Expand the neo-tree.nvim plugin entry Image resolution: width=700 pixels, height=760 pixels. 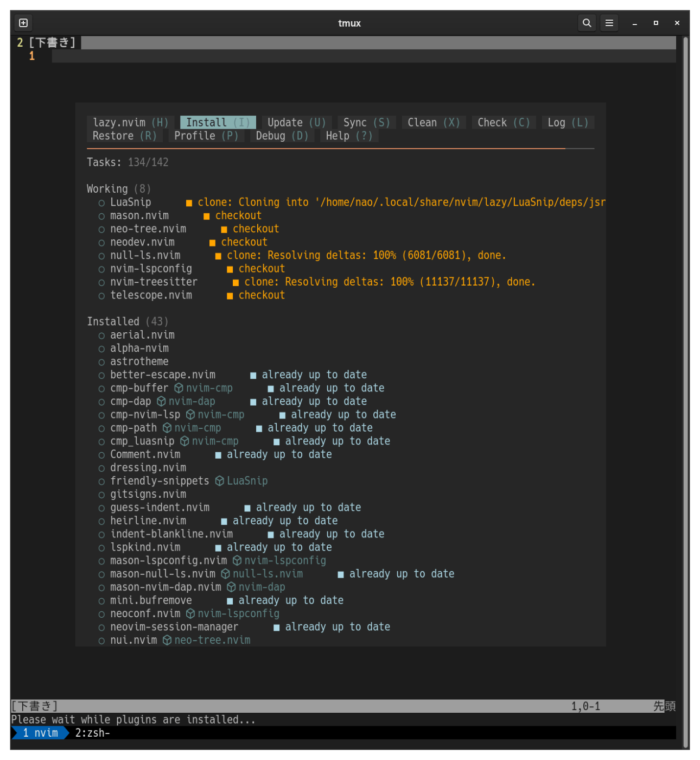point(148,229)
